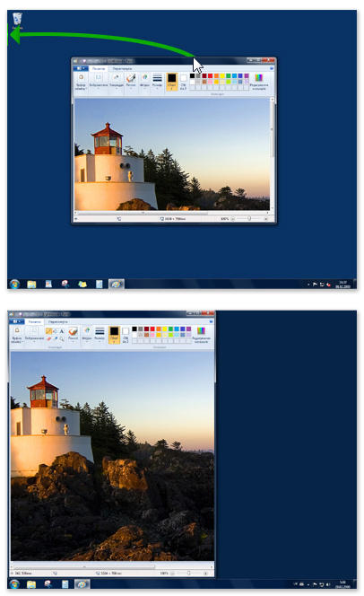Click the Brushes icon in snapped Paint window
Viewport: 364px width, 596px height.
(73, 334)
